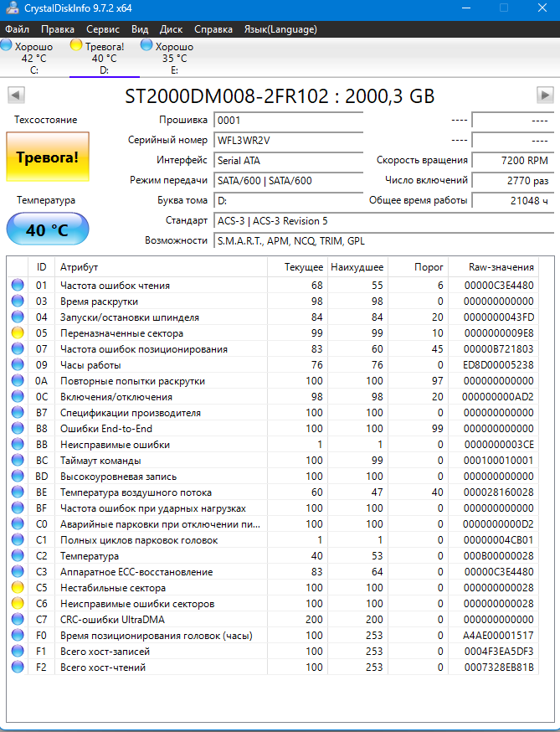Screen dimensions: 560x732
Task: Open the Диск menu
Action: point(172,29)
